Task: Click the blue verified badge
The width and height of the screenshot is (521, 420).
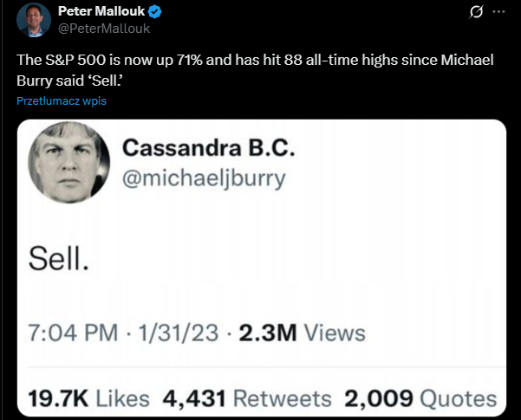Action: 154,12
